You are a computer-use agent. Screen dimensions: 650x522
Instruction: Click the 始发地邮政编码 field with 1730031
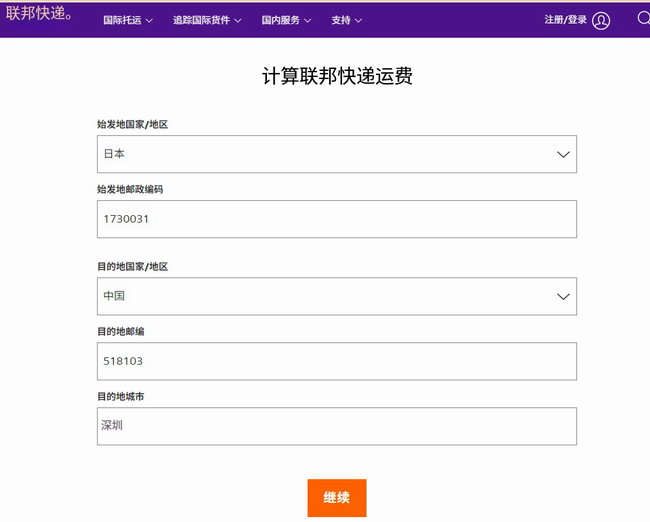(x=337, y=219)
